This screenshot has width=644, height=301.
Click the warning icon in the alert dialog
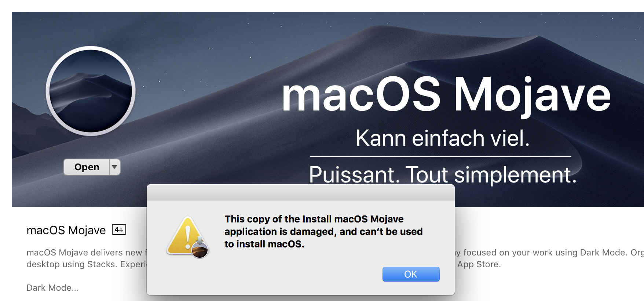[x=187, y=237]
